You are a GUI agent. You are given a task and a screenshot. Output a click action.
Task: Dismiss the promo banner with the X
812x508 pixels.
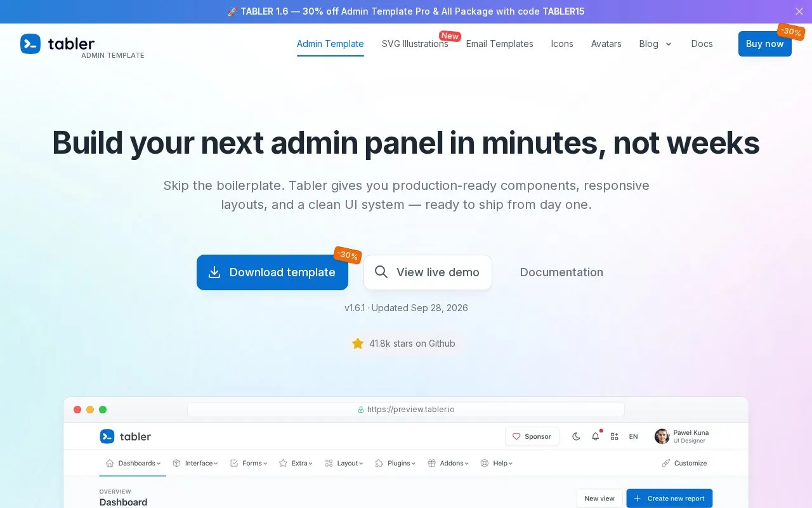[x=799, y=11]
